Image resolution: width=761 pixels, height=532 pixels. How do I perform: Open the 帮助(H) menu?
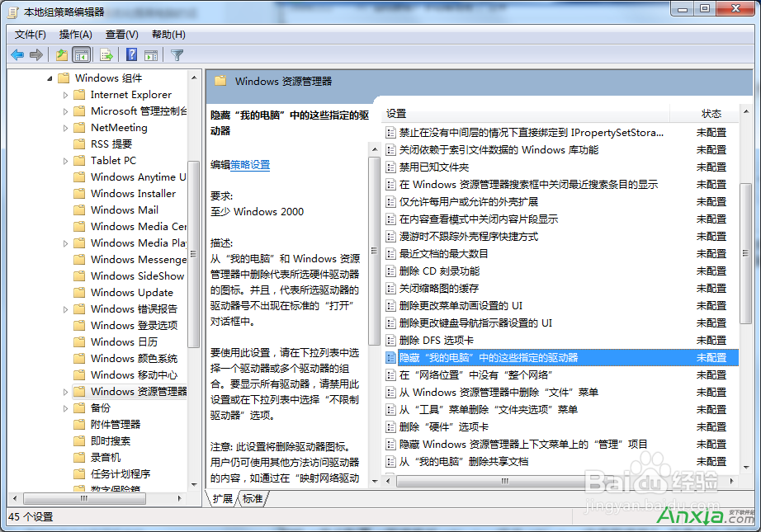[x=168, y=35]
